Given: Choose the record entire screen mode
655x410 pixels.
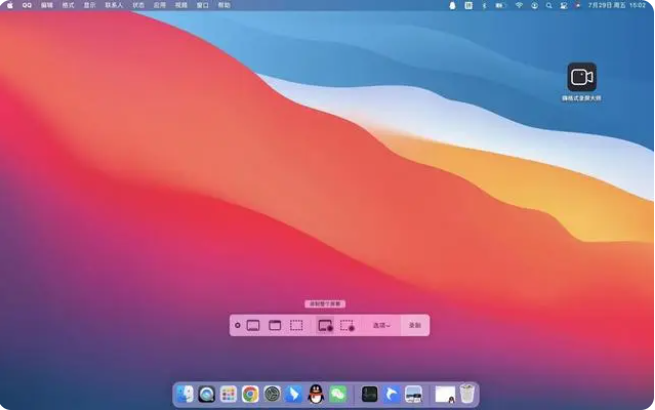Looking at the screenshot, I should coord(325,325).
